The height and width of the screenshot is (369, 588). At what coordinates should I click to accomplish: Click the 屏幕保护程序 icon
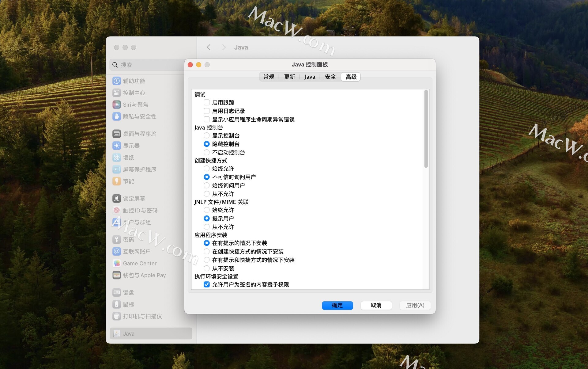point(116,169)
